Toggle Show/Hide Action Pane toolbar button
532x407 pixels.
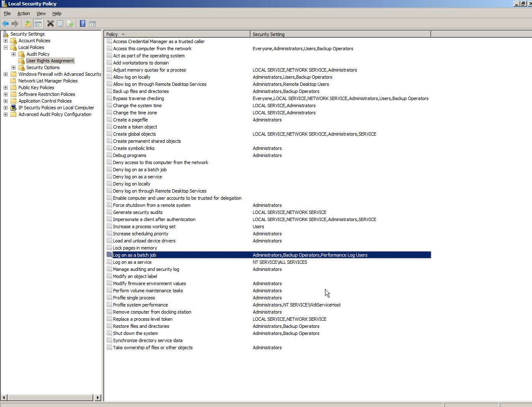pos(92,23)
